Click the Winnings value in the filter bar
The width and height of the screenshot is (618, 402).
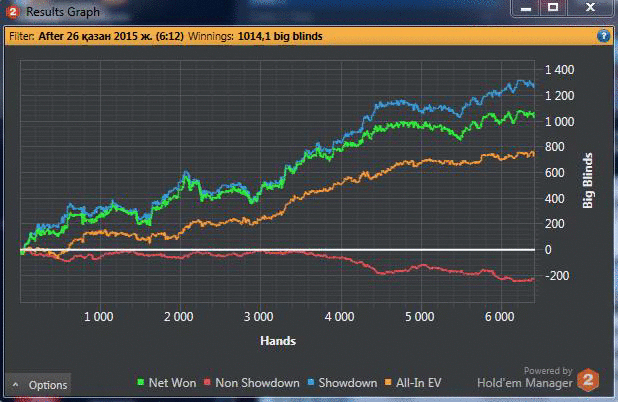point(332,35)
